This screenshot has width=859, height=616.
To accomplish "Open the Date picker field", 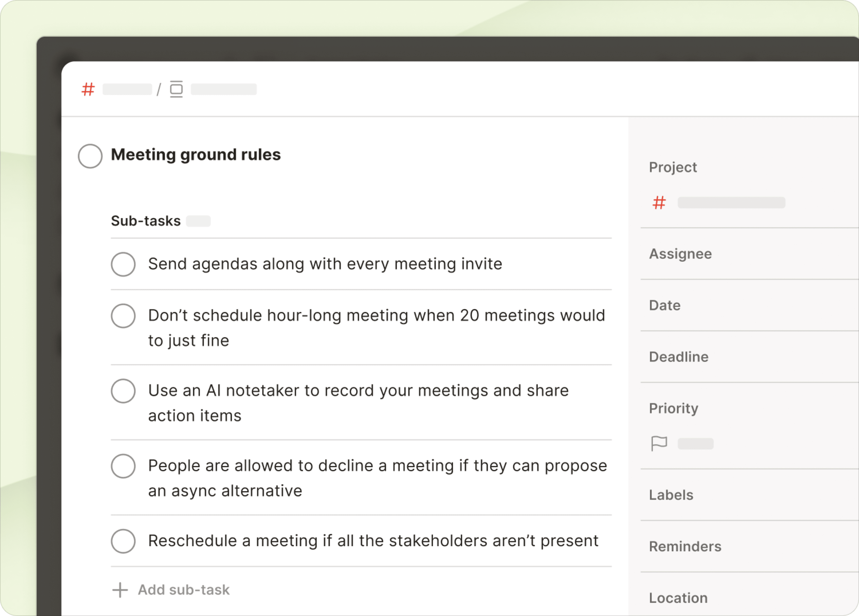I will tap(665, 305).
